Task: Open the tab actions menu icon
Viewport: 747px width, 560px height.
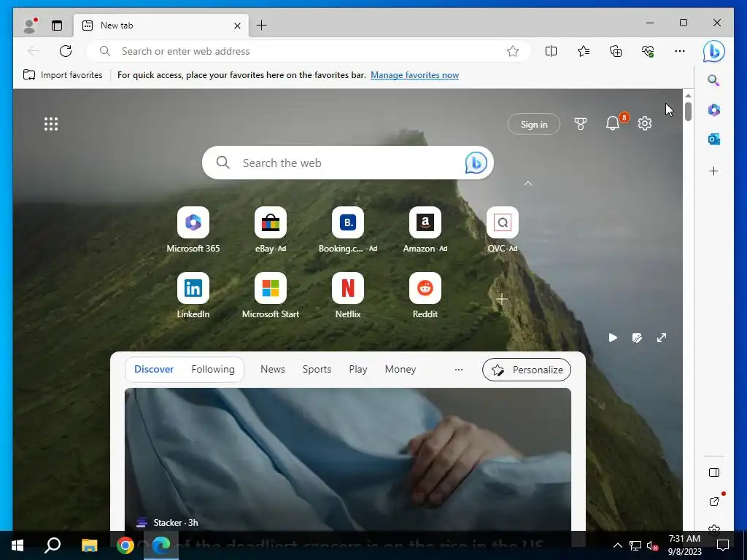Action: (57, 26)
